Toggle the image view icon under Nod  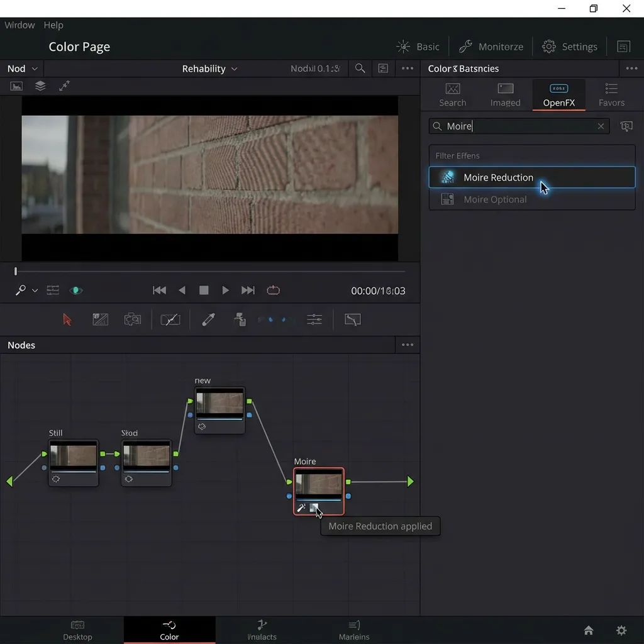click(x=16, y=86)
